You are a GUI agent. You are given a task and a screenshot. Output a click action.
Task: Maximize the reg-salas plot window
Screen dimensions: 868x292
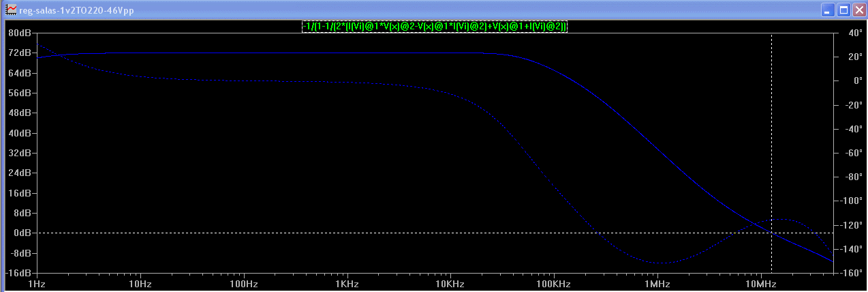[843, 10]
